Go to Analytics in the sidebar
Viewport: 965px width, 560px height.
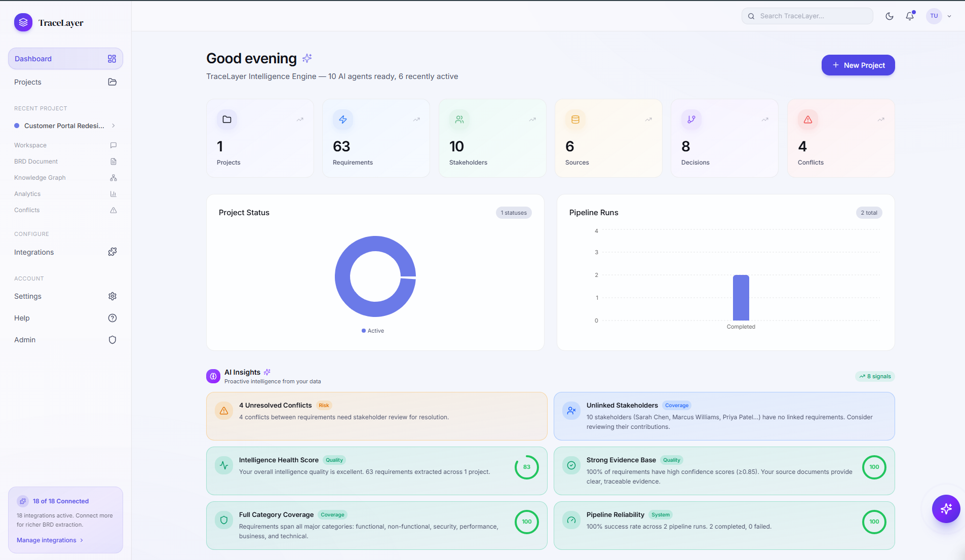click(27, 194)
